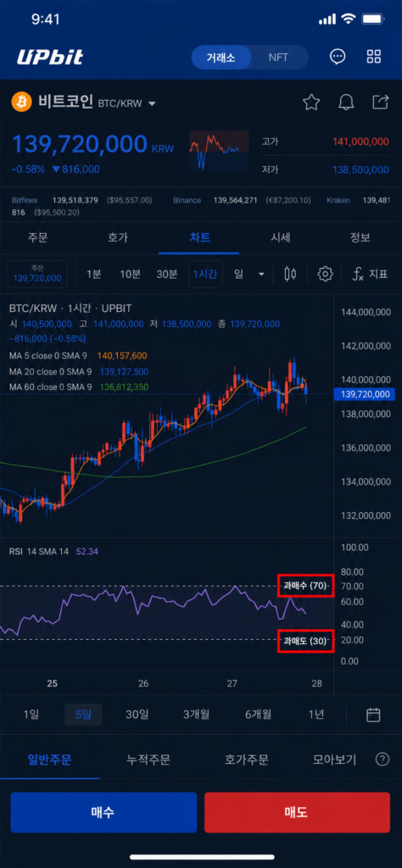Select 10분 chart interval
This screenshot has width=402, height=868.
(x=130, y=274)
